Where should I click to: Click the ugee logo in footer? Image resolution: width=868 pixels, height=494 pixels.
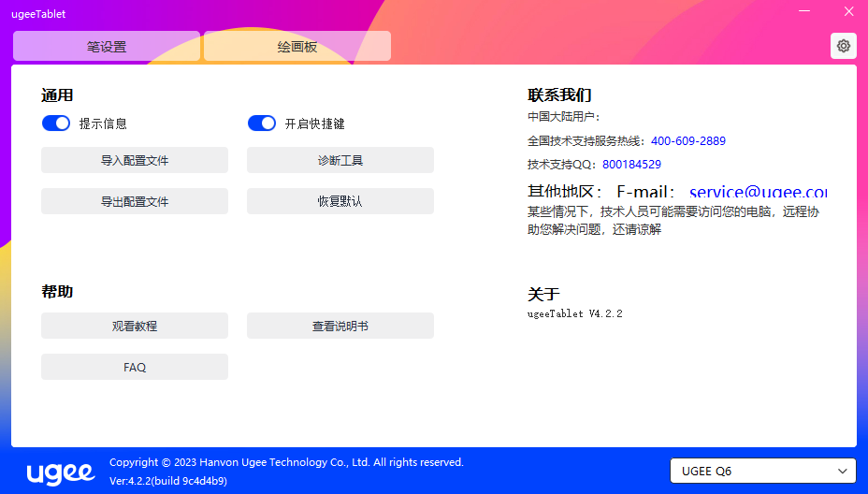click(x=61, y=472)
